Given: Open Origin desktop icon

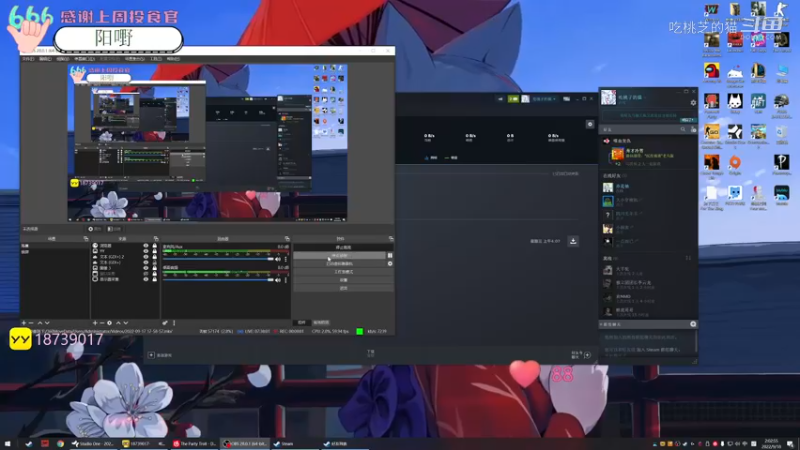Looking at the screenshot, I should pos(735,165).
